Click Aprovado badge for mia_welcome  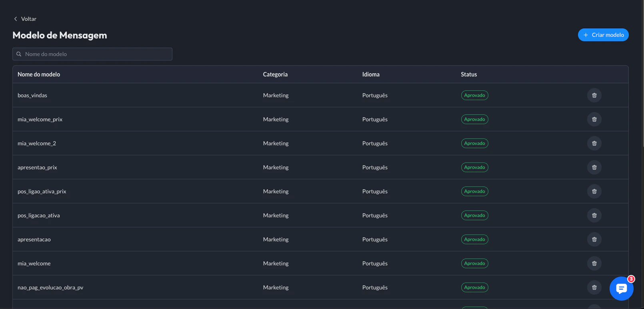click(x=474, y=263)
